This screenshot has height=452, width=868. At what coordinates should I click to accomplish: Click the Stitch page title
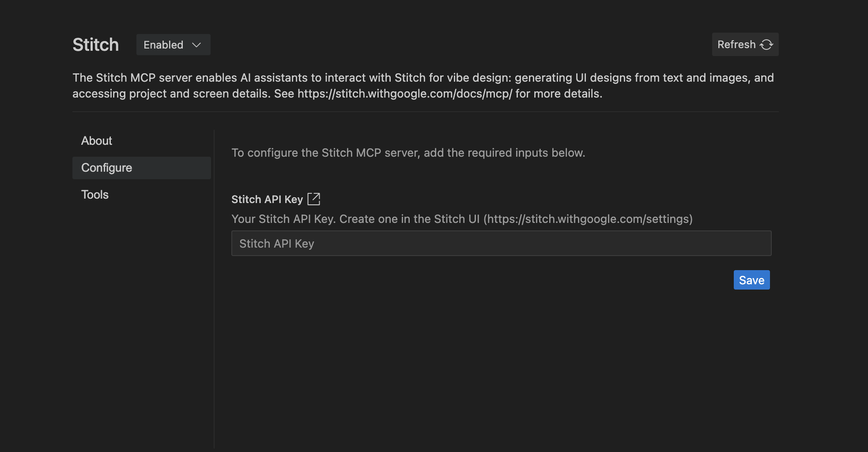coord(95,44)
